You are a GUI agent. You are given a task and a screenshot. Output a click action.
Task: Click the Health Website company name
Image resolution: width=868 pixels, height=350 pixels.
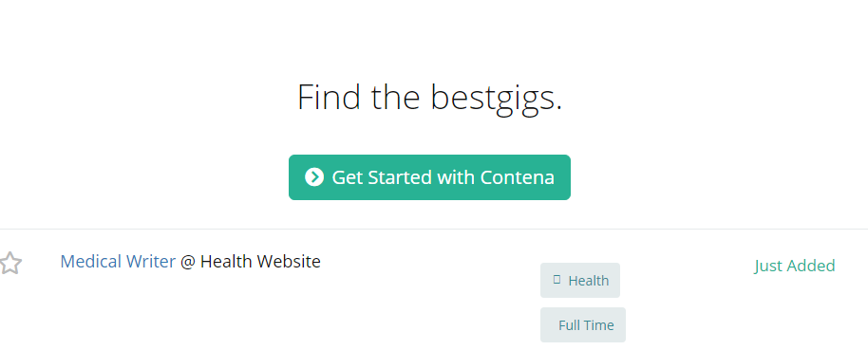coord(260,261)
